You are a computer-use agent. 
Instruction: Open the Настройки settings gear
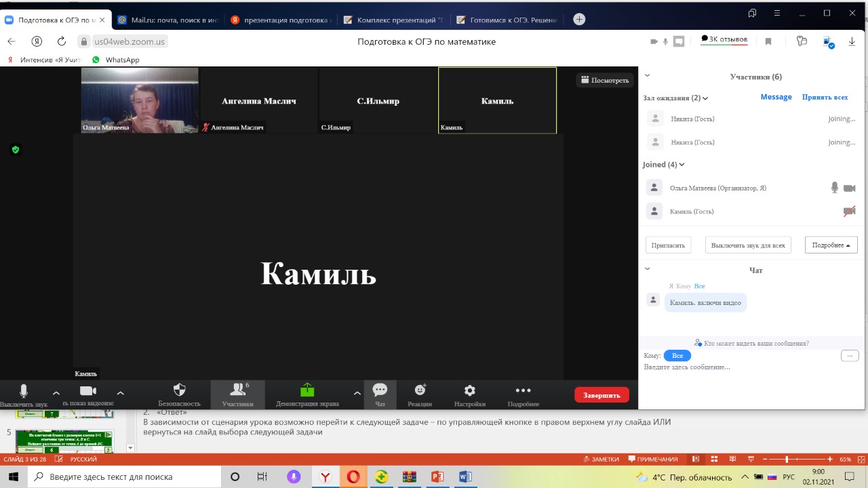coord(469,390)
